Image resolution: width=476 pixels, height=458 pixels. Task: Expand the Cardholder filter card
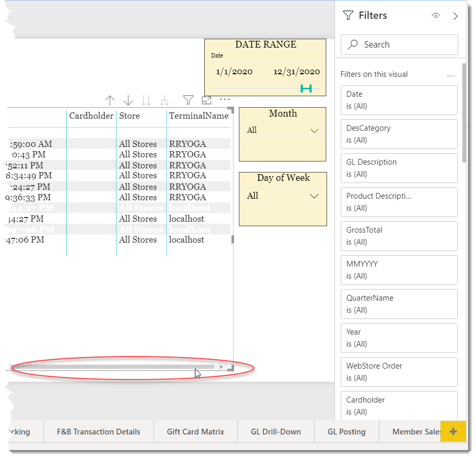pos(399,406)
